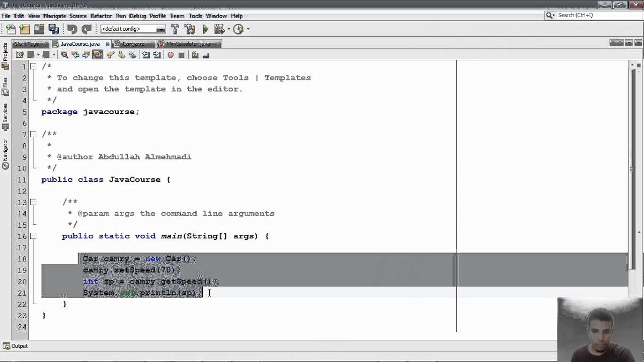
Task: Open the Services side panel
Action: pyautogui.click(x=5, y=117)
